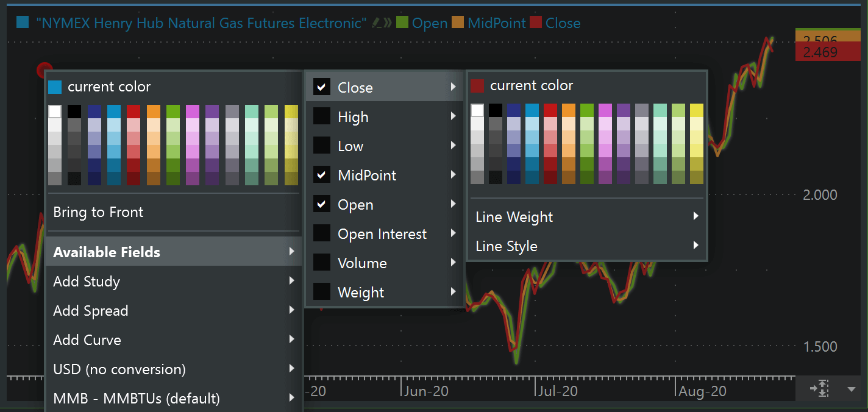Pick top-row white swatch in series palette
The image size is (868, 412).
tap(55, 112)
